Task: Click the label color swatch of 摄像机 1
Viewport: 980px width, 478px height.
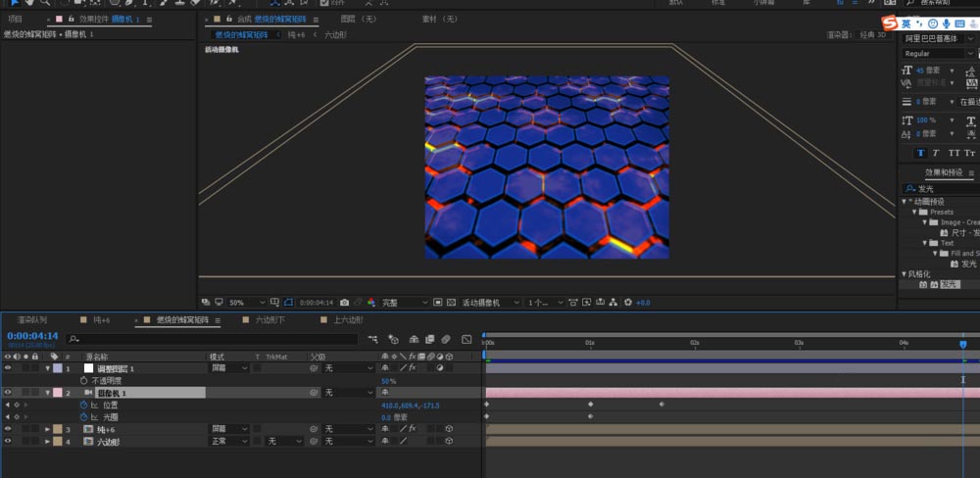Action: click(57, 393)
